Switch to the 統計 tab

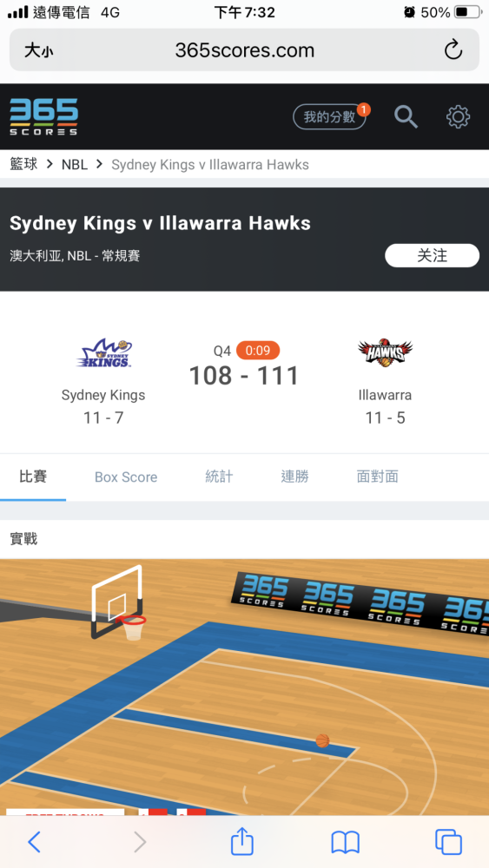click(x=219, y=477)
